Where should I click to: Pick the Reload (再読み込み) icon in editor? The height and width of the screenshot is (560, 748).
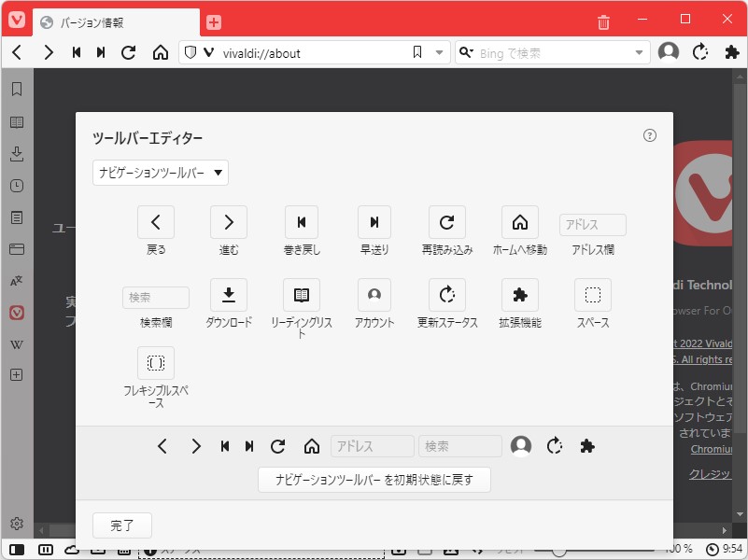[447, 222]
